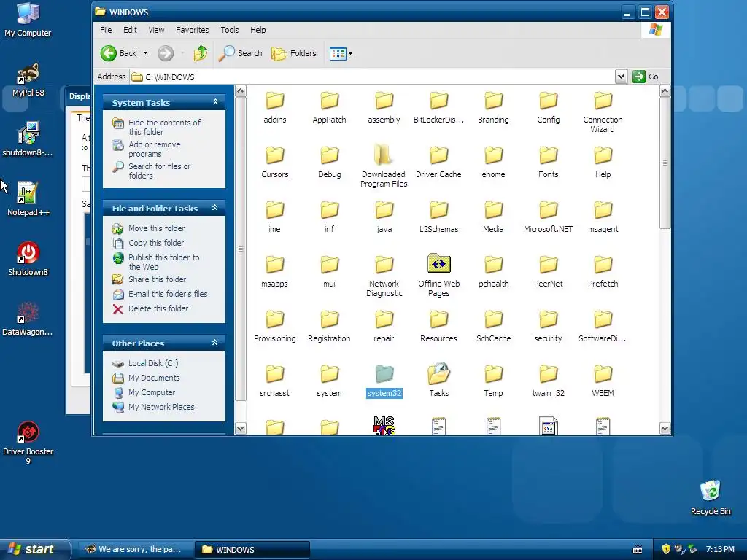Open the Views menu button
Viewport: 747px width, 560px height.
(341, 53)
